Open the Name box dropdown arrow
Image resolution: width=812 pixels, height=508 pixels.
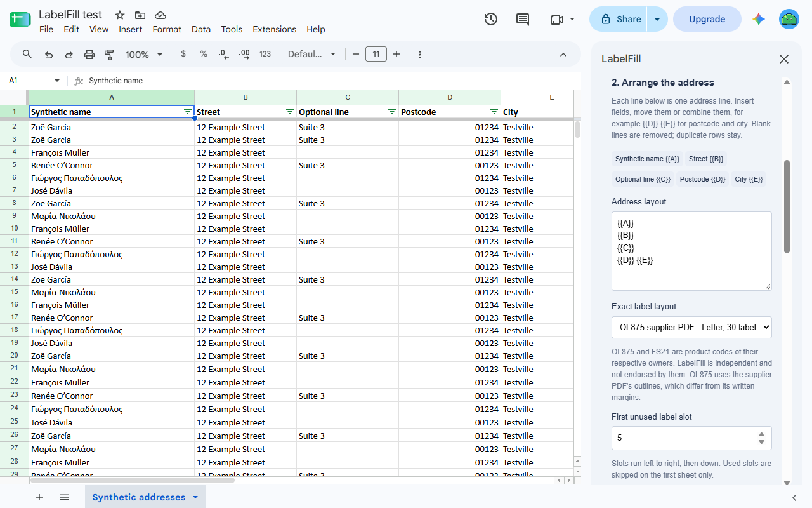tap(57, 81)
